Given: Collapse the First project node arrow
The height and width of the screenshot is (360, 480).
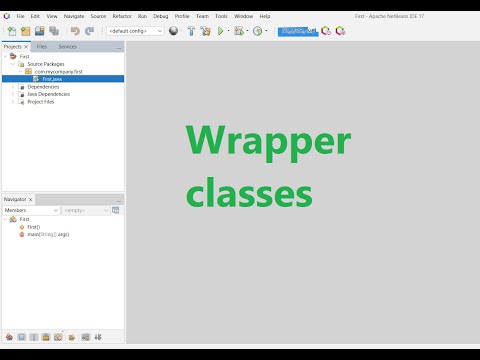Looking at the screenshot, I should click(x=5, y=56).
